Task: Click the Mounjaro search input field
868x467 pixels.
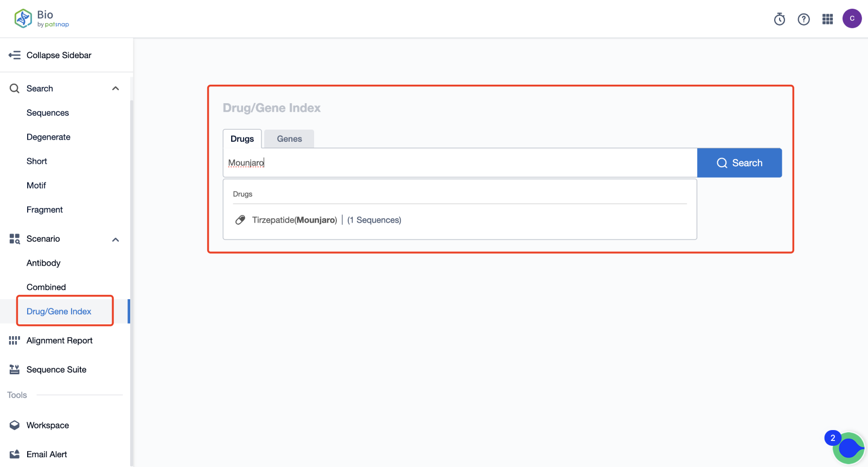Action: (459, 163)
